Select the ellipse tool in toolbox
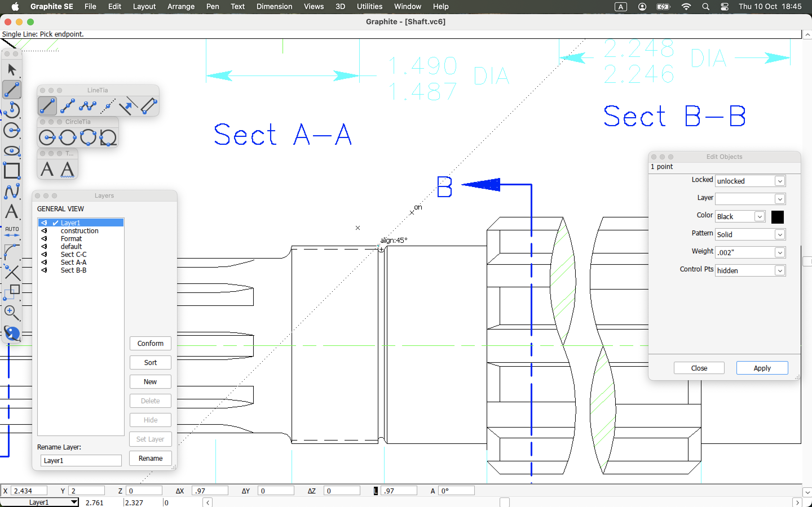Image resolution: width=812 pixels, height=507 pixels. click(12, 151)
